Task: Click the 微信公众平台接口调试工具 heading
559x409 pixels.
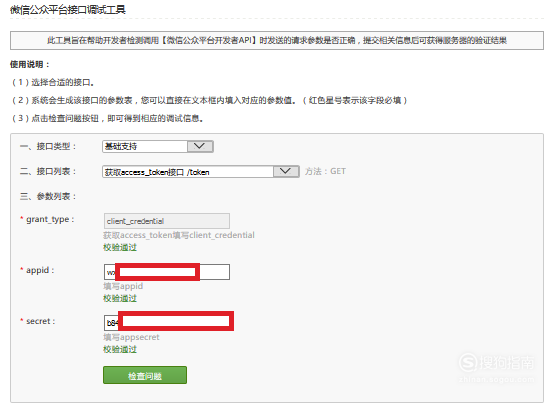Action: point(68,10)
